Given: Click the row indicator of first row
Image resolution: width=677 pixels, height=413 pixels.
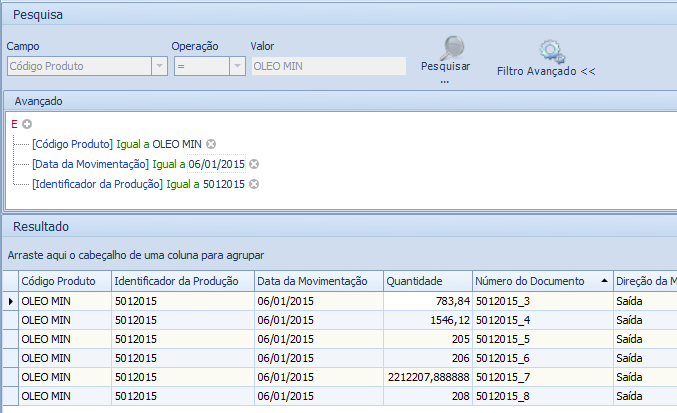Looking at the screenshot, I should pyautogui.click(x=11, y=300).
